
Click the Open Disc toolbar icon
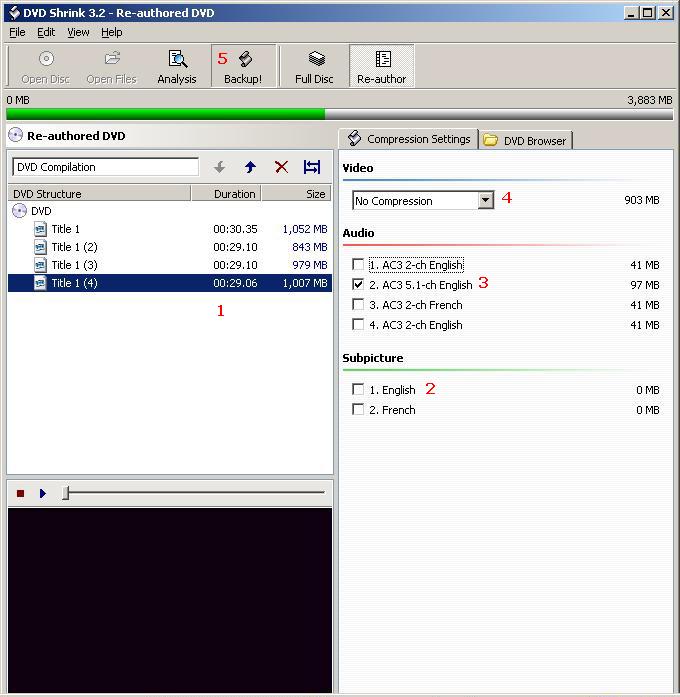point(46,59)
